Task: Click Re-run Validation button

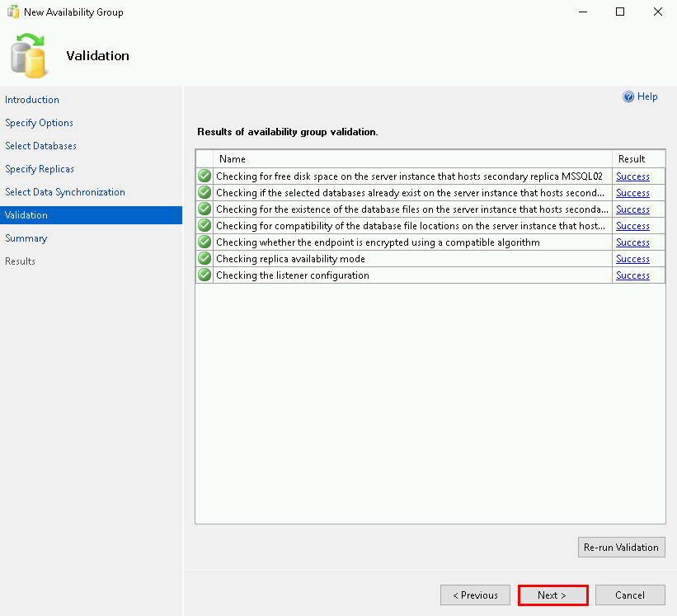Action: coord(621,547)
